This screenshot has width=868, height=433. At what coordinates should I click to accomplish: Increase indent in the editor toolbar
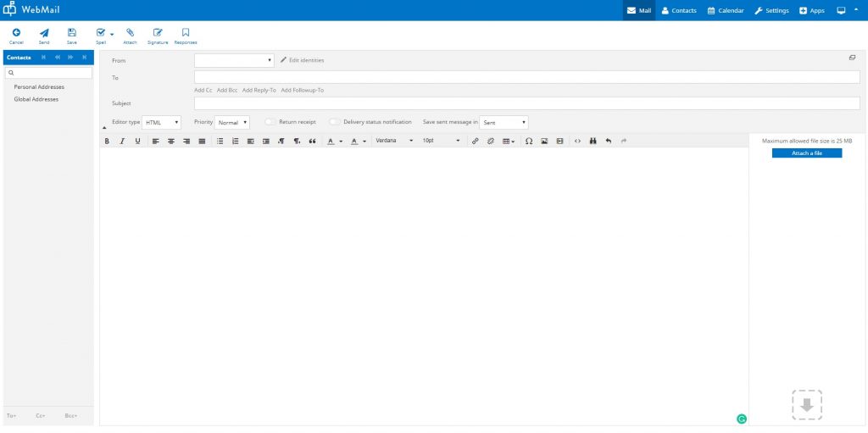[x=266, y=142]
